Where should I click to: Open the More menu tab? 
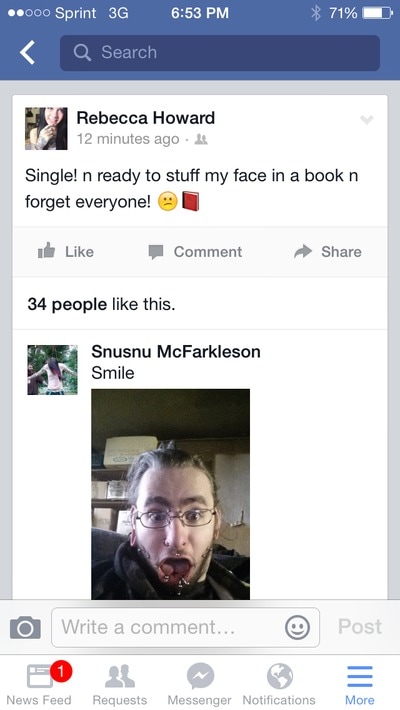pyautogui.click(x=360, y=684)
